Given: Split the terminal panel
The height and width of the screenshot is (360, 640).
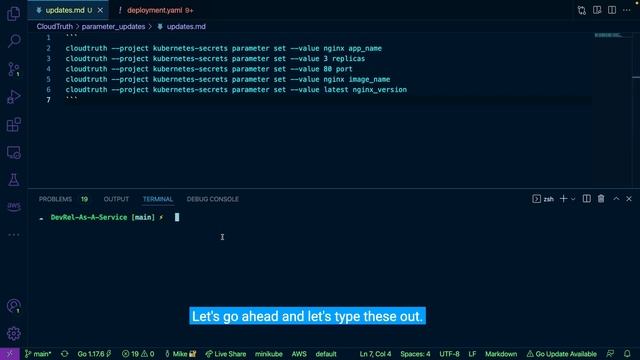Looking at the screenshot, I should click(587, 199).
